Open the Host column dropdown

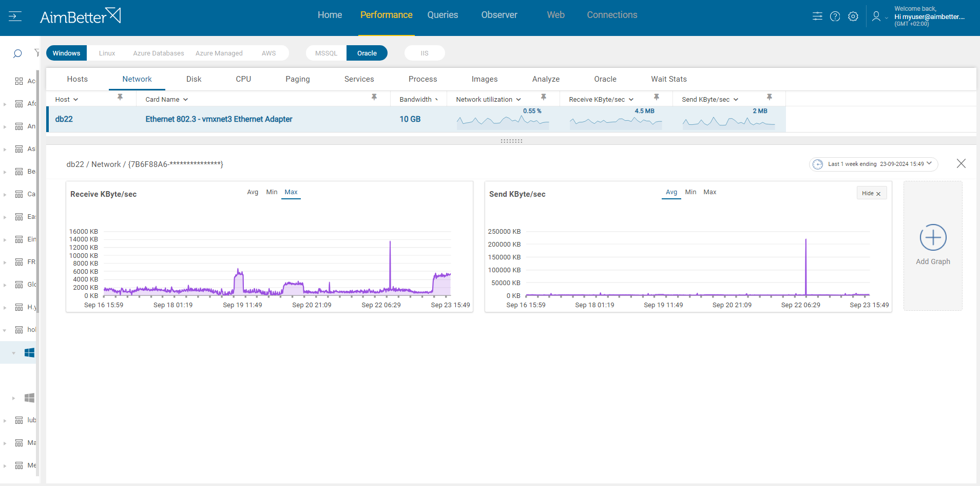click(x=76, y=100)
